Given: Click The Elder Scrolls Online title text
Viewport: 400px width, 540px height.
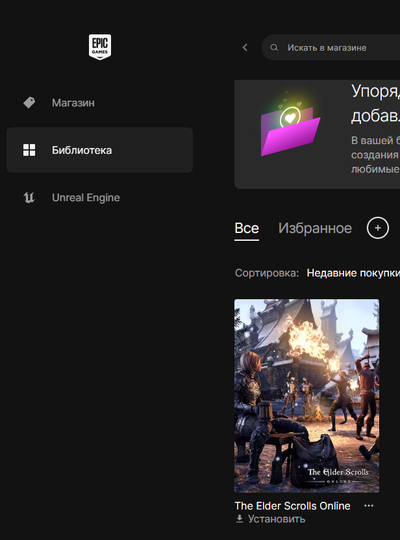Looking at the screenshot, I should (292, 506).
